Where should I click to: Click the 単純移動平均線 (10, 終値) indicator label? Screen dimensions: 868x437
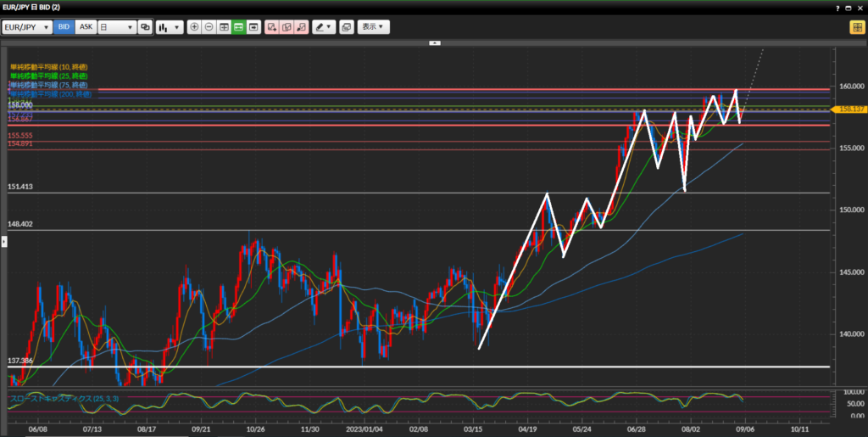[48, 66]
